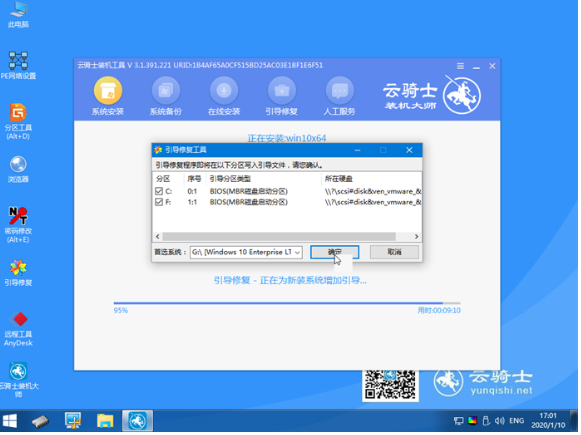Close the 云骑士装机工具 window

click(x=492, y=66)
